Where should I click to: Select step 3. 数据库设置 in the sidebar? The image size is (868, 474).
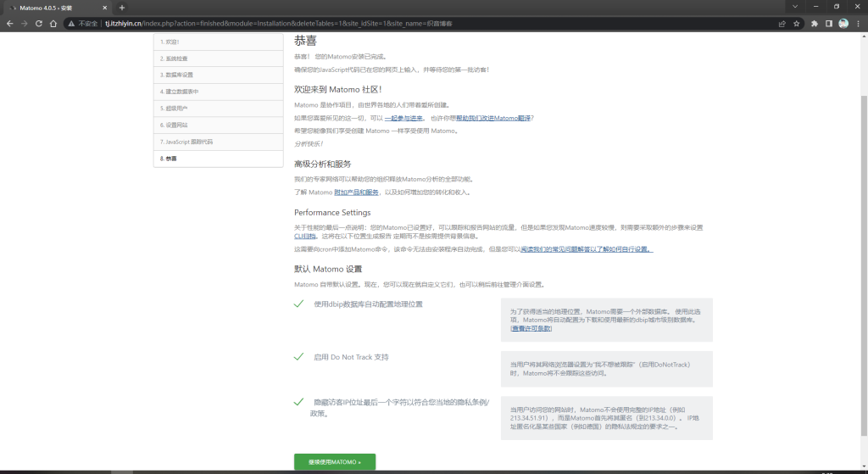(x=218, y=75)
